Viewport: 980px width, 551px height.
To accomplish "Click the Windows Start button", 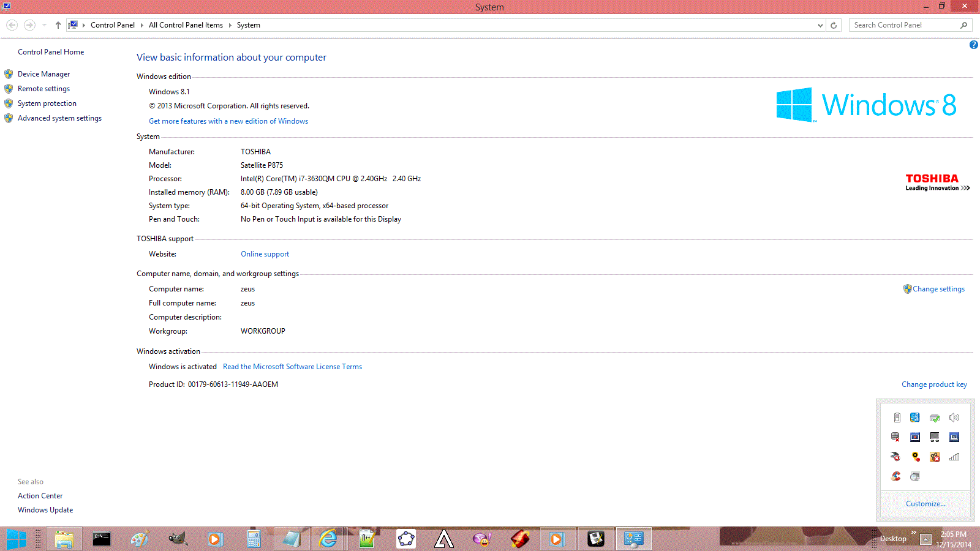I will click(x=17, y=539).
